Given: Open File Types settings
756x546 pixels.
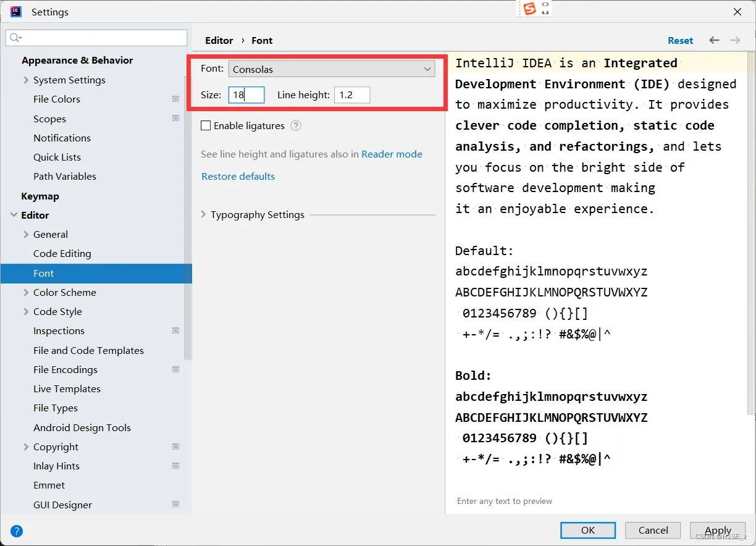Looking at the screenshot, I should click(x=56, y=408).
